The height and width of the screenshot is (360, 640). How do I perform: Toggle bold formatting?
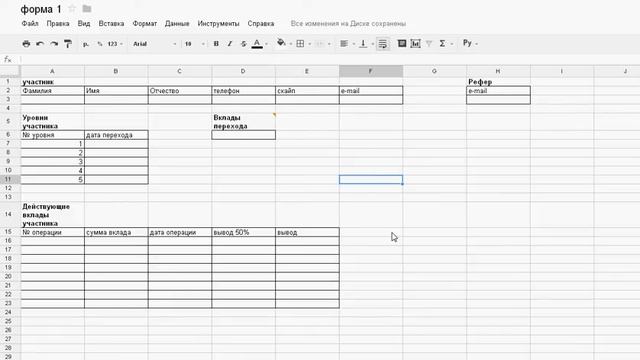coord(216,44)
